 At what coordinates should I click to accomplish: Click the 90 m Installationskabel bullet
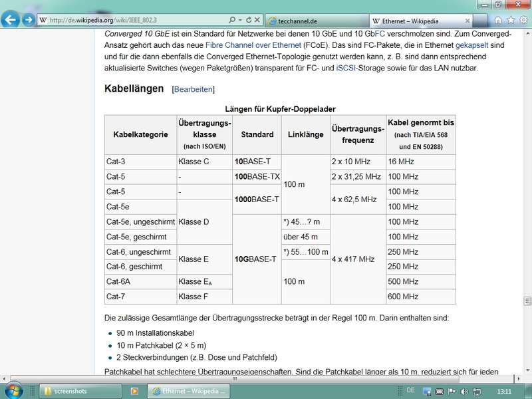tap(155, 333)
